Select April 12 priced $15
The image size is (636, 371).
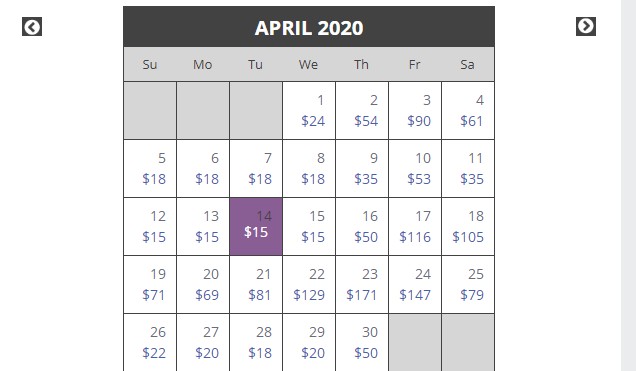tap(150, 226)
